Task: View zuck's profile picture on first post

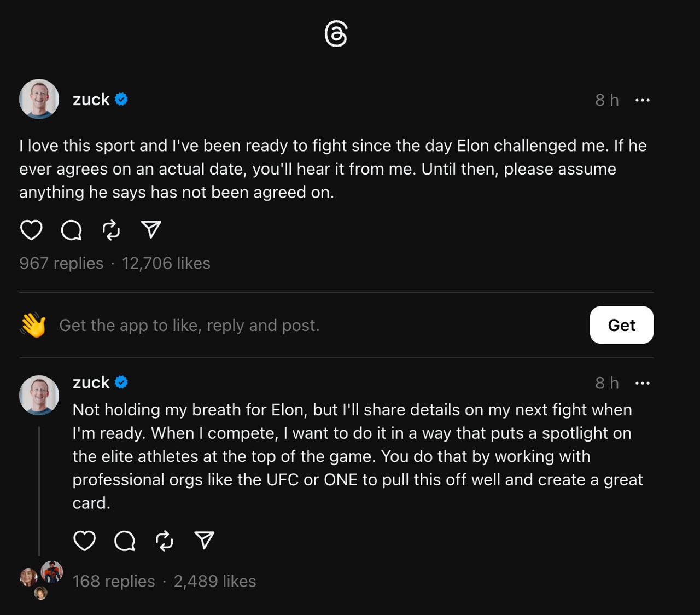Action: [39, 99]
